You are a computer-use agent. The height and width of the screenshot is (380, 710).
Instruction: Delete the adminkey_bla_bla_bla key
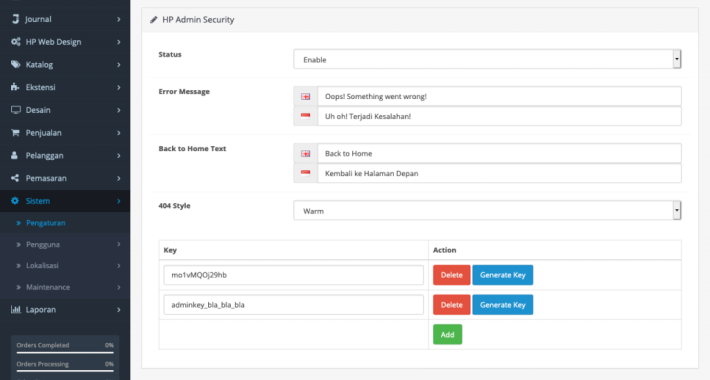tap(451, 305)
